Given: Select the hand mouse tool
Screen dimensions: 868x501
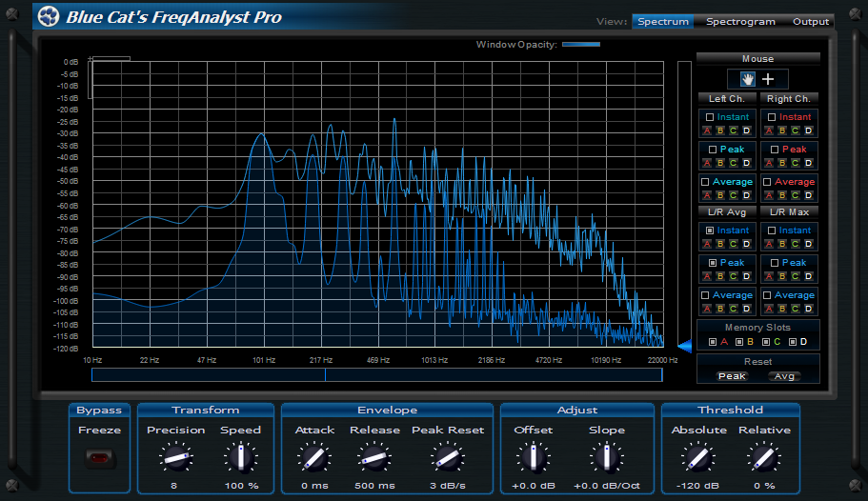Looking at the screenshot, I should point(748,79).
